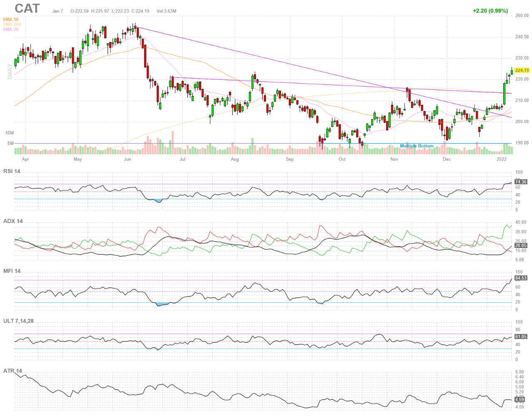Click the Jan 7 date label
Image resolution: width=532 pixels, height=416 pixels.
[x=58, y=11]
